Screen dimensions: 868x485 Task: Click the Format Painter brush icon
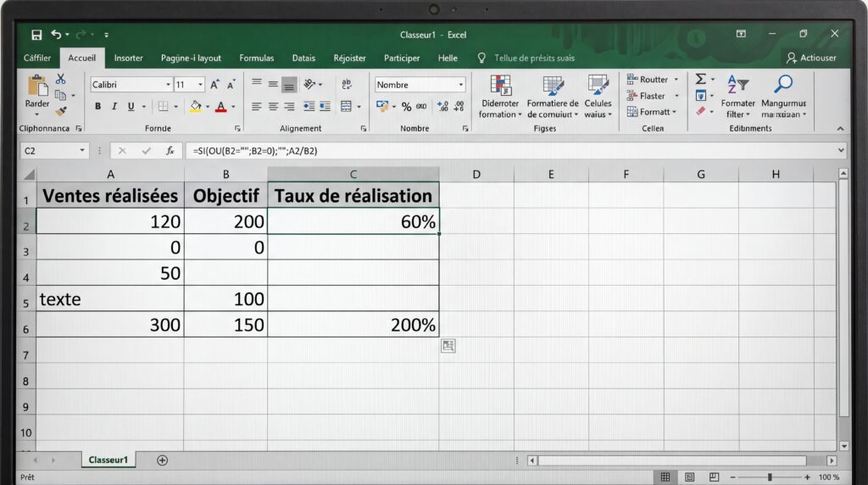point(61,111)
